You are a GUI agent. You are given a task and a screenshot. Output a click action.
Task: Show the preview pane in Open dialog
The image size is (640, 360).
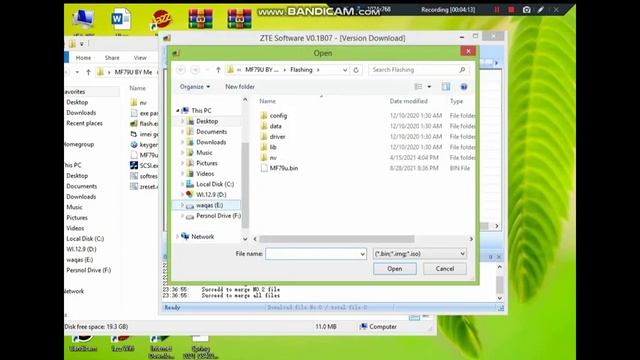[446, 87]
